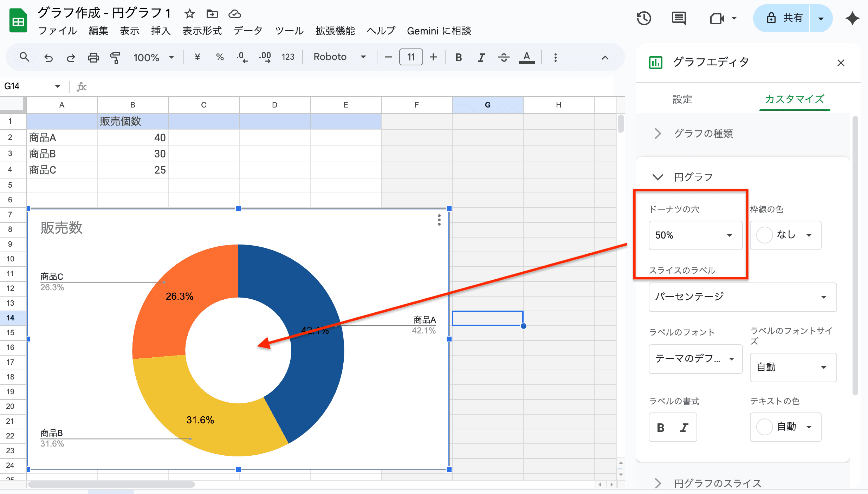This screenshot has height=494, width=868.
Task: Open version history clock icon
Action: pyautogui.click(x=644, y=18)
